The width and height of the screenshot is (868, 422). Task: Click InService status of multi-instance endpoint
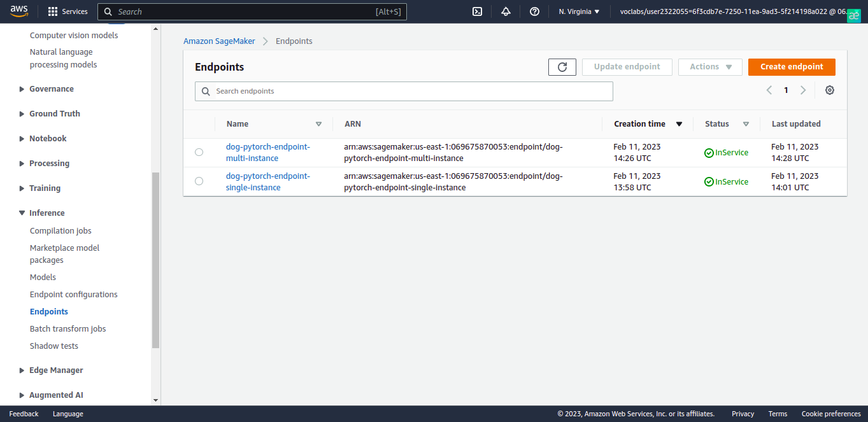click(x=726, y=153)
